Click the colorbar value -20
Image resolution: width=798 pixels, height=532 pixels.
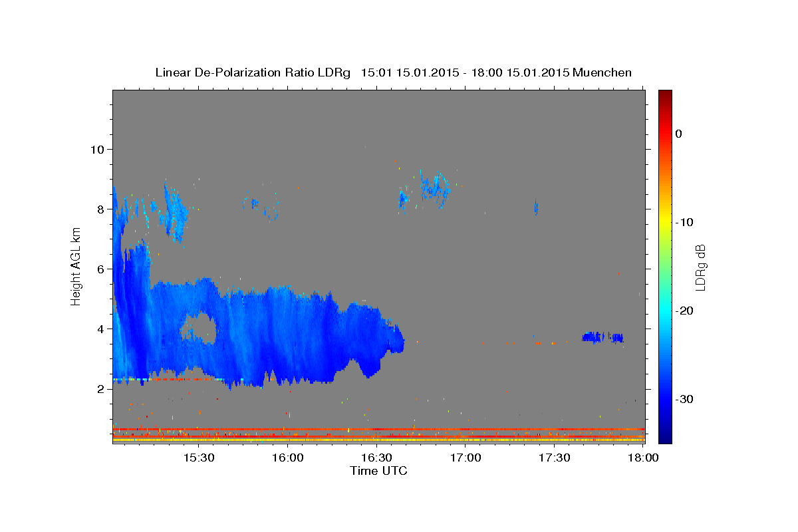click(684, 311)
